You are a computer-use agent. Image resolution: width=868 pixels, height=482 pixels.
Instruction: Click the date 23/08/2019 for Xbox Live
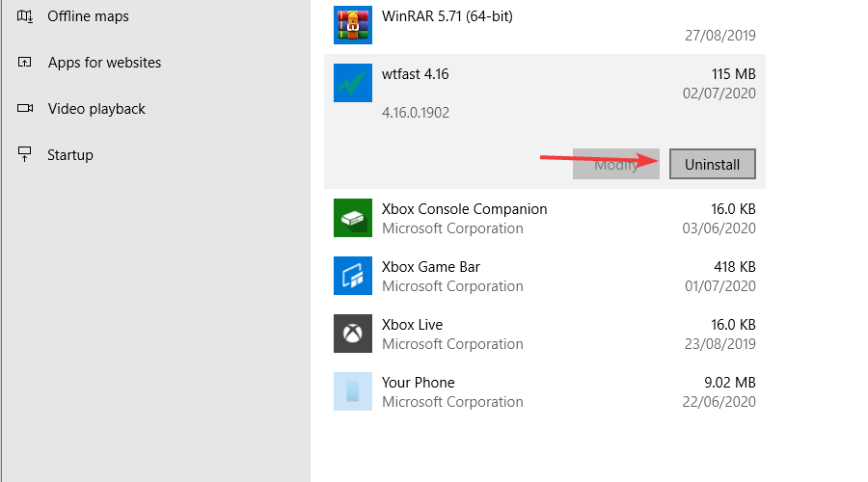(x=720, y=344)
